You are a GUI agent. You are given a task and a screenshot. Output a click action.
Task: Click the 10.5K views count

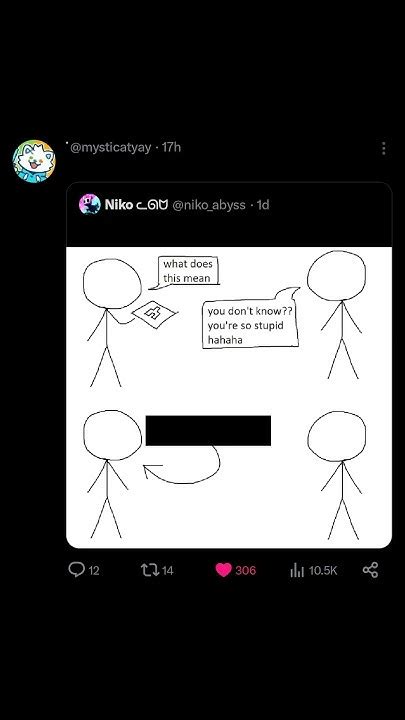[323, 571]
